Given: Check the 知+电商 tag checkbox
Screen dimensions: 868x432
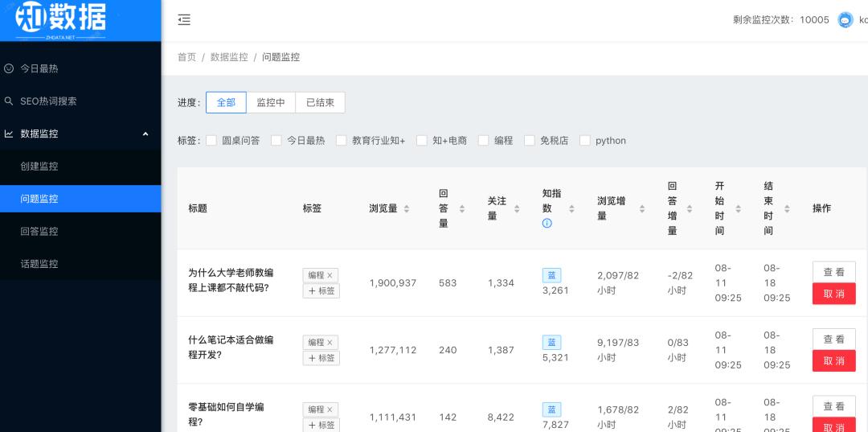Looking at the screenshot, I should tap(422, 141).
